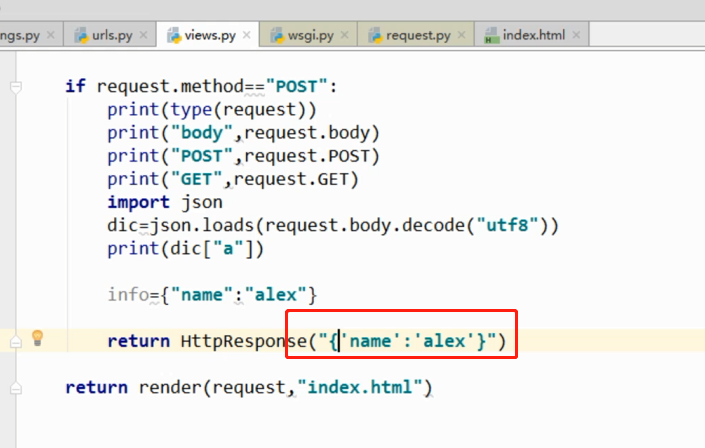Click on HttpResponse in the return statement
Image resolution: width=705 pixels, height=448 pixels.
(x=244, y=341)
